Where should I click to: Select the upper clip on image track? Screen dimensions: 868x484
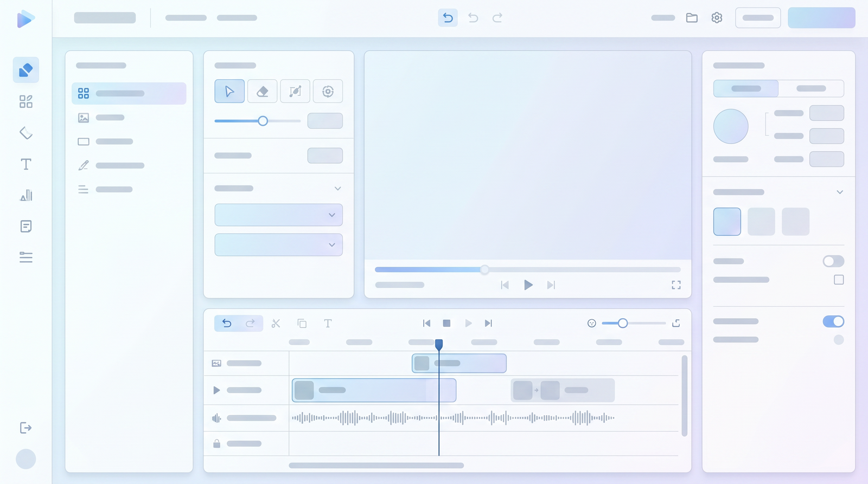tap(459, 363)
